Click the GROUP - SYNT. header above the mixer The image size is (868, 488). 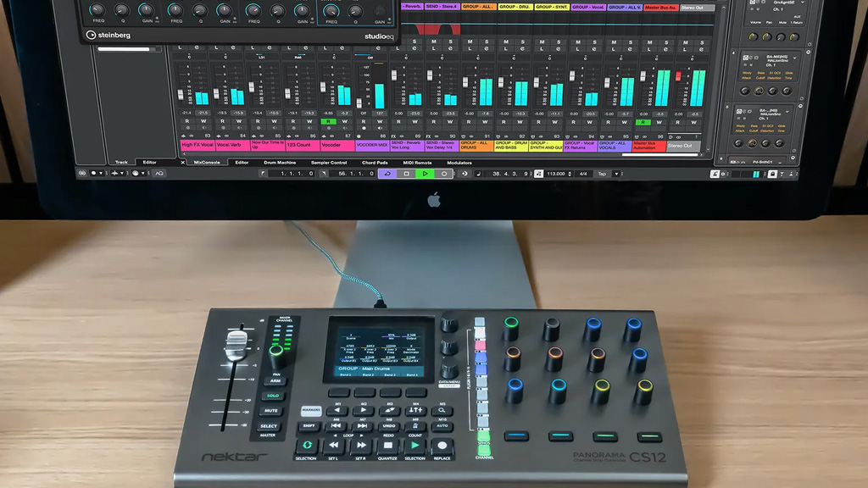(x=551, y=7)
